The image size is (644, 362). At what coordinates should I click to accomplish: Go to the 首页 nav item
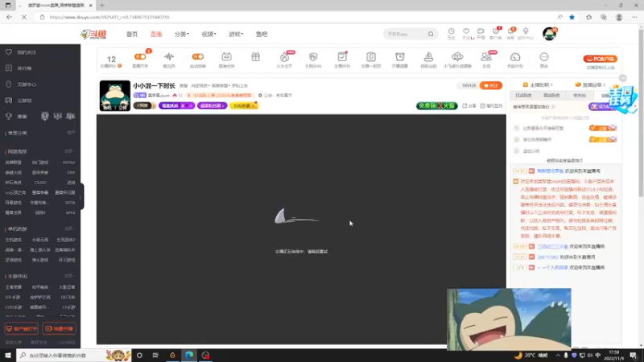132,34
